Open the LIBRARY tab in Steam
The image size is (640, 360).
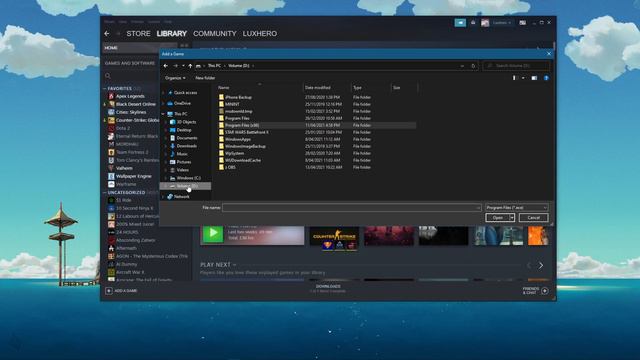(171, 33)
